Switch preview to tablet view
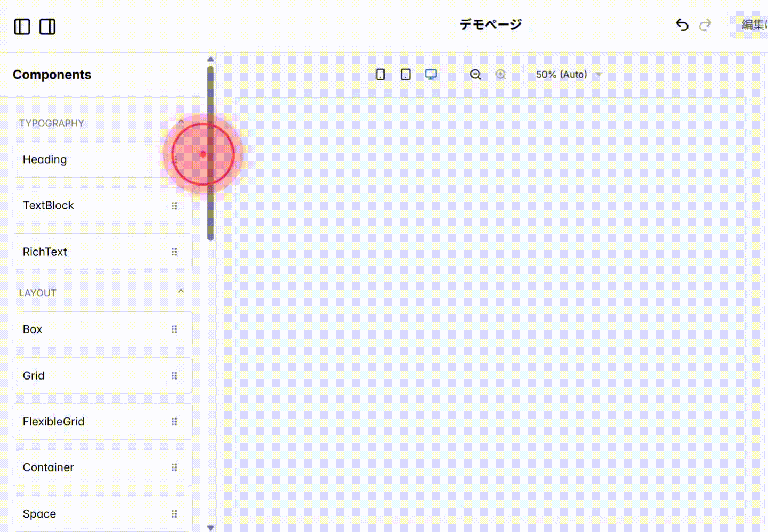768x532 pixels. click(x=405, y=75)
